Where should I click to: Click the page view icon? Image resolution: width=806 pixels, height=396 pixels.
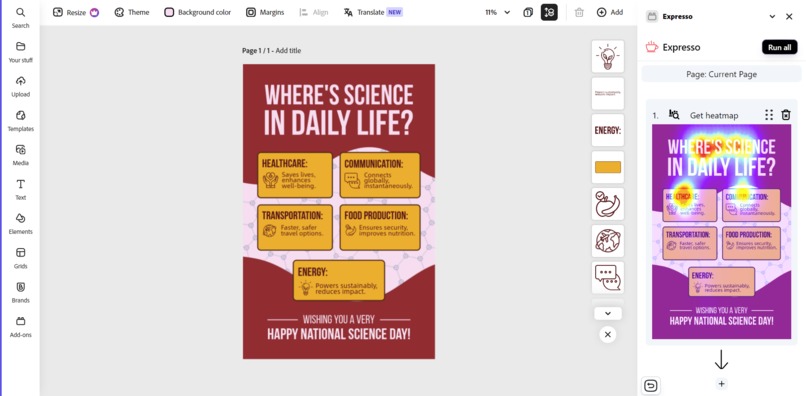tap(528, 12)
